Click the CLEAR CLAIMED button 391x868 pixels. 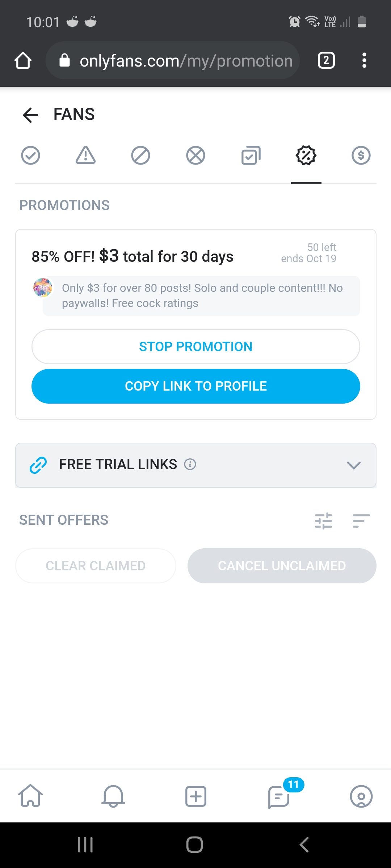coord(96,566)
